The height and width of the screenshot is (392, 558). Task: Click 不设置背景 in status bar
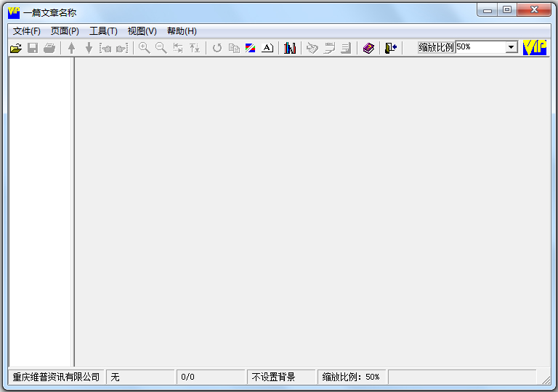click(x=281, y=377)
